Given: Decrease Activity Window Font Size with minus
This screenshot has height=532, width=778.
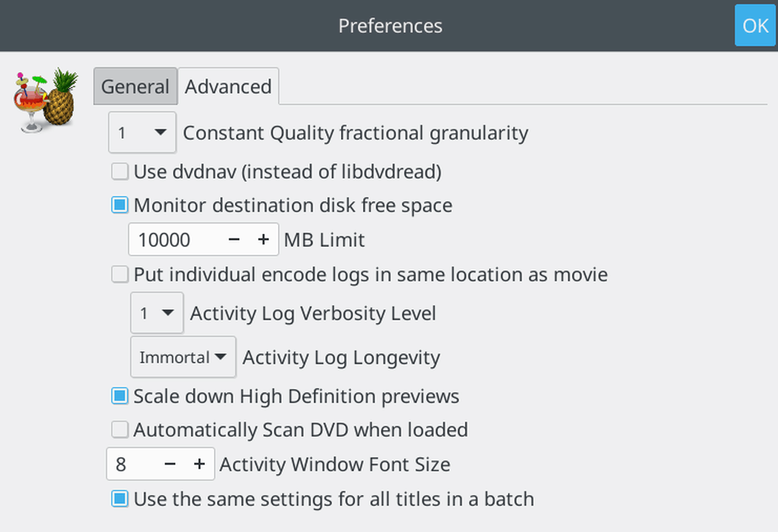Looking at the screenshot, I should click(170, 464).
